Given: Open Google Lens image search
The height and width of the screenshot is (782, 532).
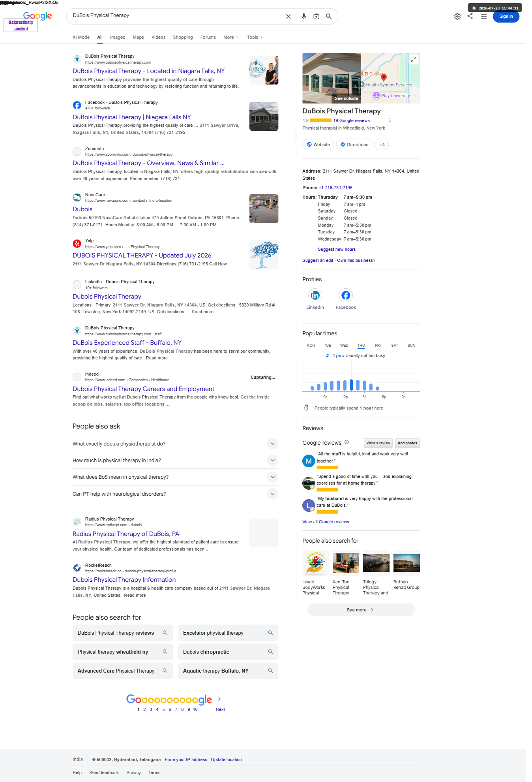Looking at the screenshot, I should point(316,17).
